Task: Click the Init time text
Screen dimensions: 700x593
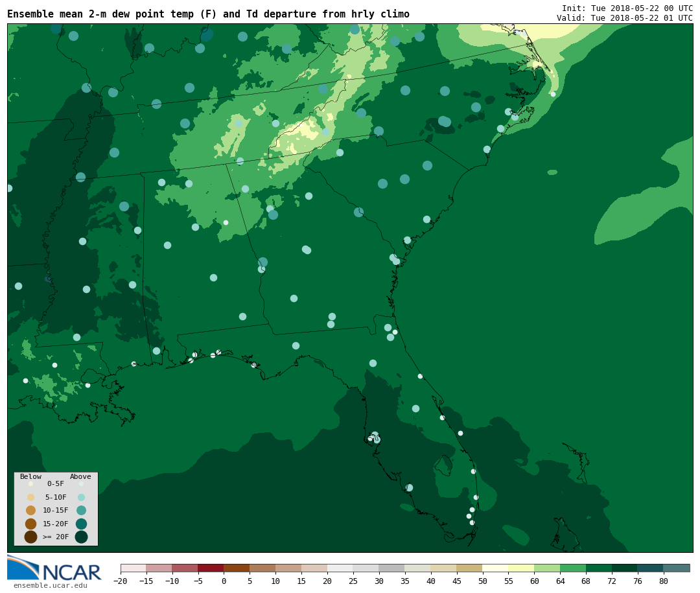Action: pos(627,8)
